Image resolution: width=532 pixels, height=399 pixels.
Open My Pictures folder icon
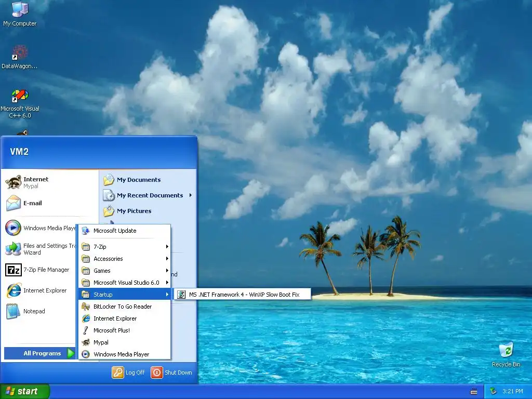[x=109, y=211]
